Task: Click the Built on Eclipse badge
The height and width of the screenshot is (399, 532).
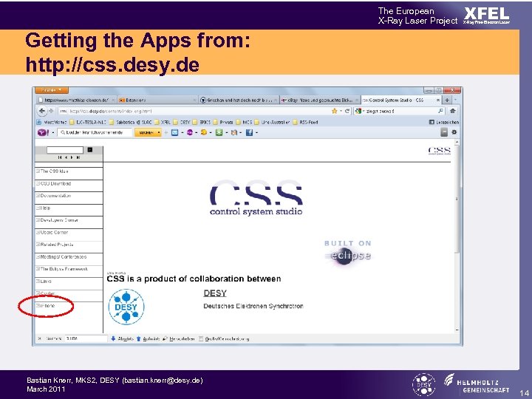Action: point(348,252)
